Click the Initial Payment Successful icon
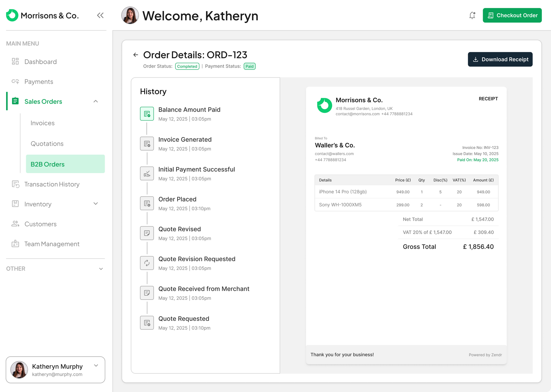 147,174
